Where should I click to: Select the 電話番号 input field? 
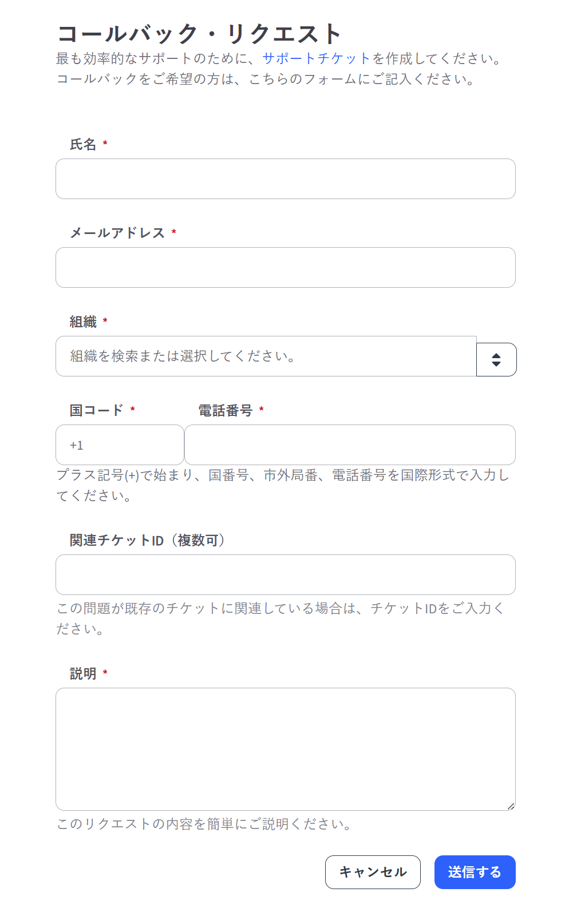[x=349, y=445]
